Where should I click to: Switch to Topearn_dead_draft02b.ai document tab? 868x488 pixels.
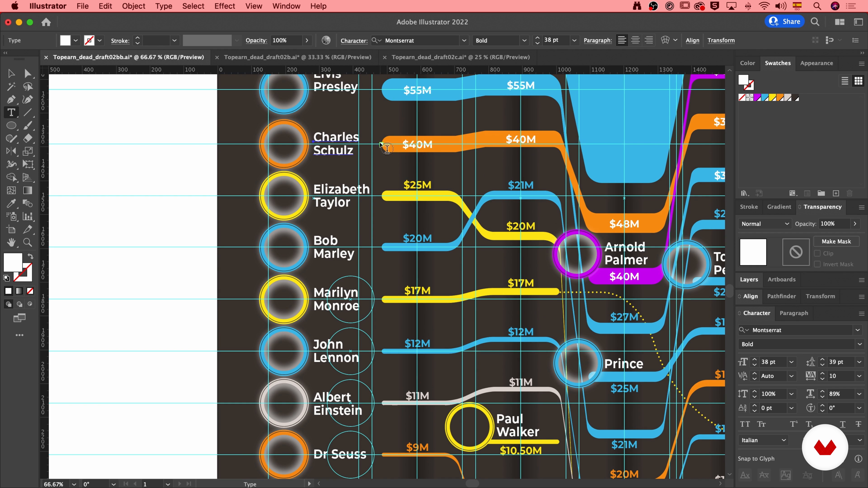(297, 57)
